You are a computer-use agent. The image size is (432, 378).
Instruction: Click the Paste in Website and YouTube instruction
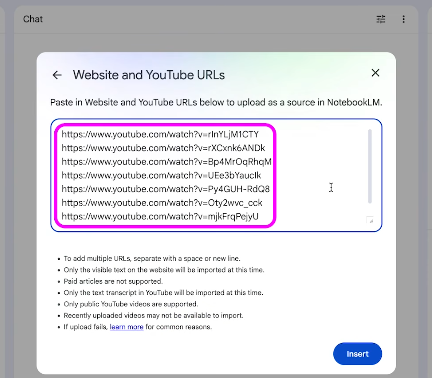pyautogui.click(x=216, y=102)
